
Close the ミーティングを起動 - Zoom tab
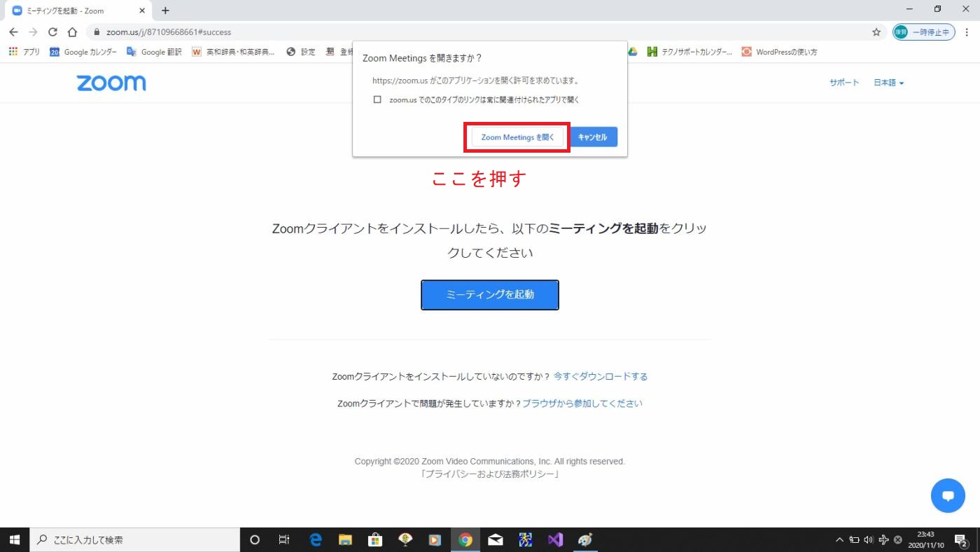[141, 11]
